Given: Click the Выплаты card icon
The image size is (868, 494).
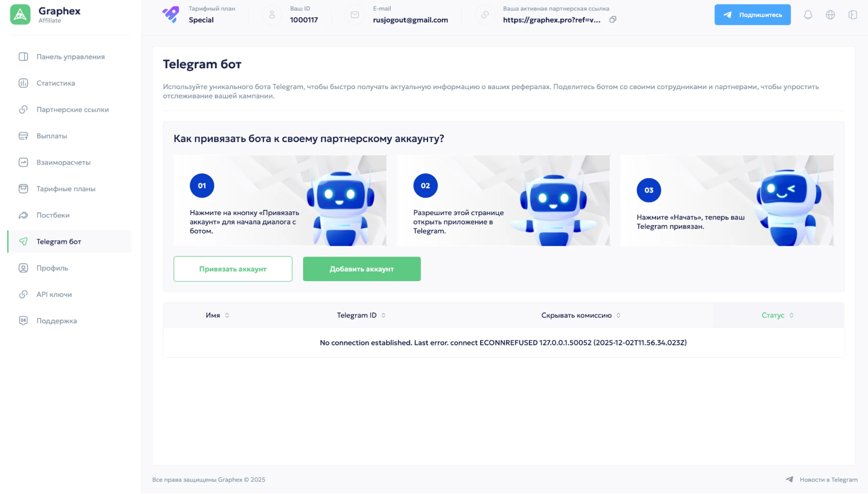Looking at the screenshot, I should point(23,136).
